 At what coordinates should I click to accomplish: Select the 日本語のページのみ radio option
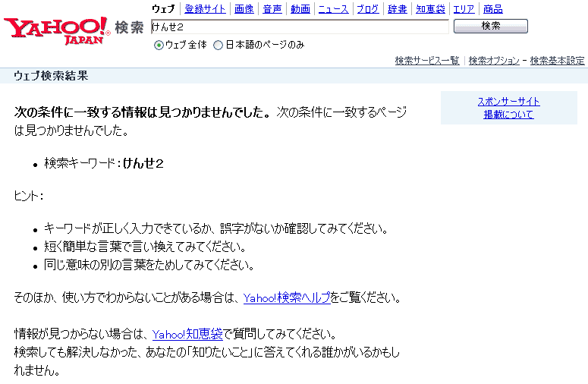(219, 45)
